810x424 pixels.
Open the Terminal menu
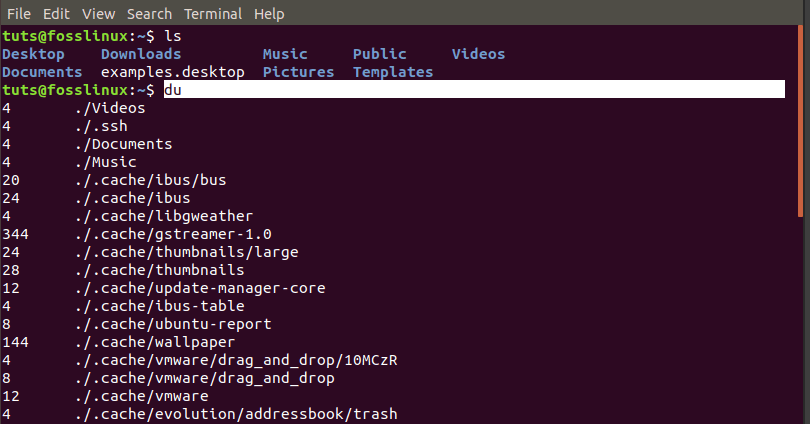click(x=213, y=14)
